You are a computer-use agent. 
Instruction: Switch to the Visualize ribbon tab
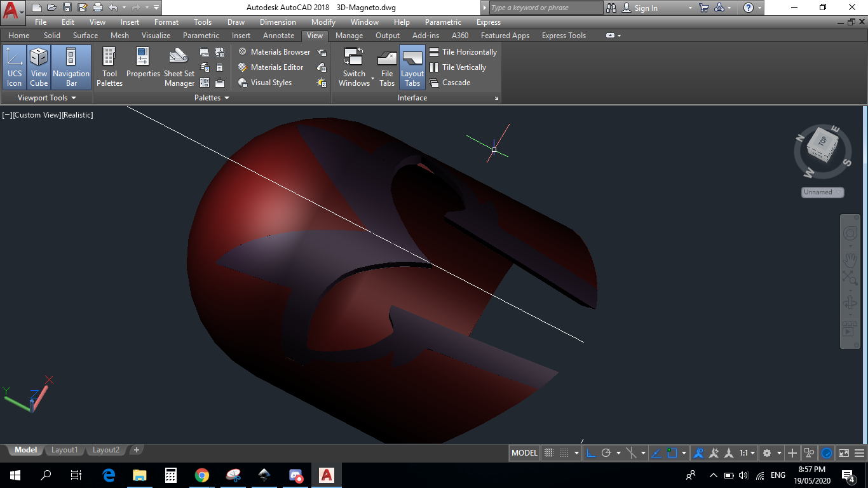tap(156, 36)
